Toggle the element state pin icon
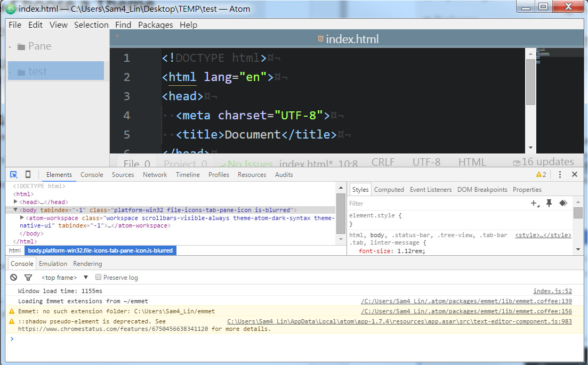Viewport: 588px width, 365px height. [549, 203]
